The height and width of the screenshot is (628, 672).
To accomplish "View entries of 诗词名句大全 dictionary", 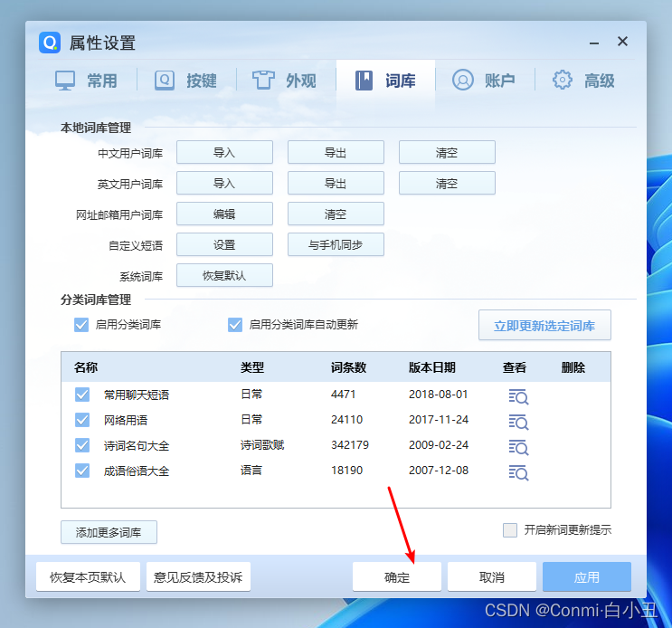I will [518, 447].
